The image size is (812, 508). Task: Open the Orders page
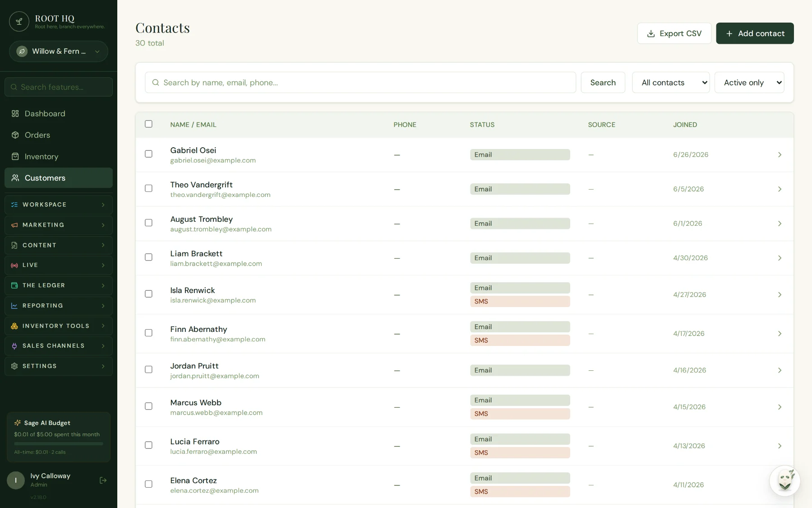click(59, 135)
